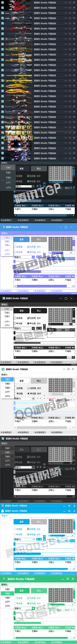Click the up spinner arrow in the blue-skin window
Image resolution: width=77 pixels, height=644 pixels.
(x=44, y=254)
